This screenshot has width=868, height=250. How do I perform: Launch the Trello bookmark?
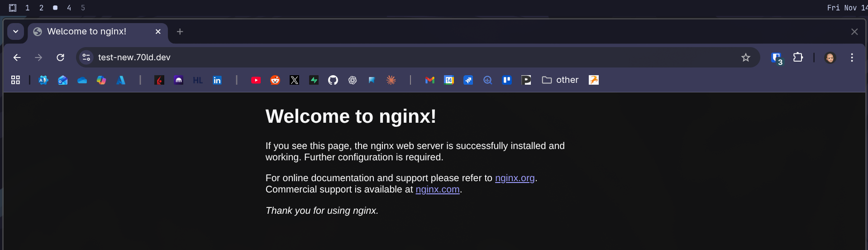pos(507,80)
